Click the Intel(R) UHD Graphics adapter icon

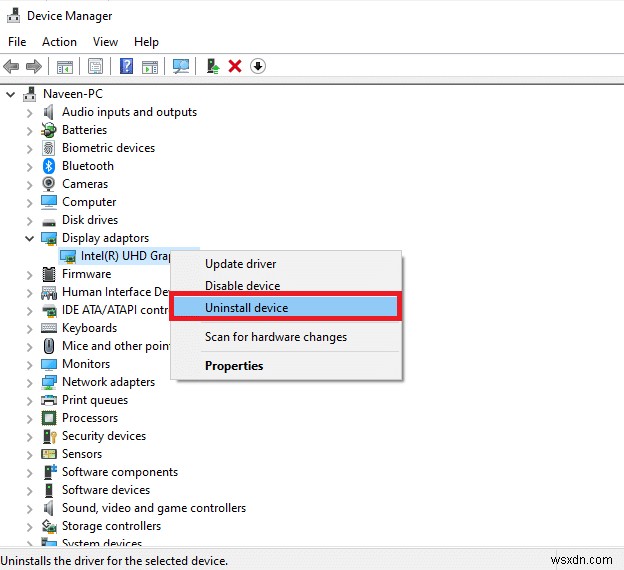(x=68, y=256)
